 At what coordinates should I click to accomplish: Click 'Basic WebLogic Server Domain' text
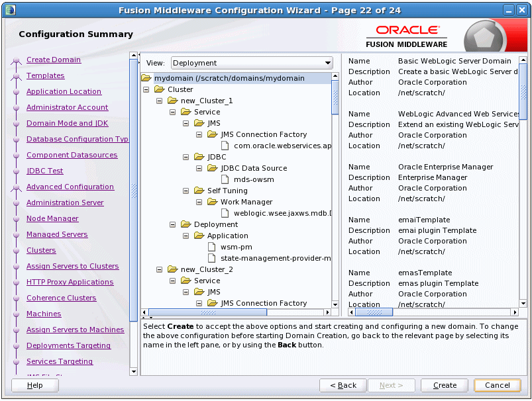(x=454, y=61)
